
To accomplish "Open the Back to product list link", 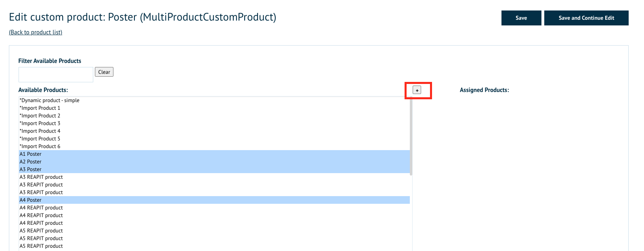I will [36, 32].
